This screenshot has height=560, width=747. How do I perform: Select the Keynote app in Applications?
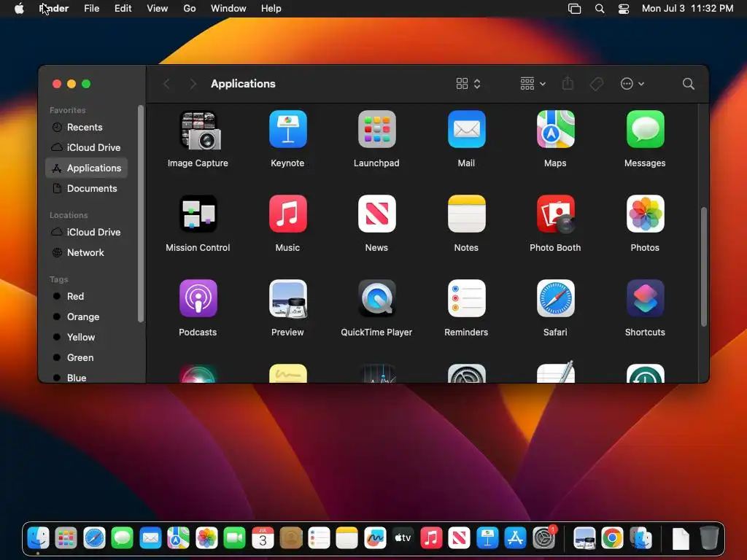tap(287, 130)
